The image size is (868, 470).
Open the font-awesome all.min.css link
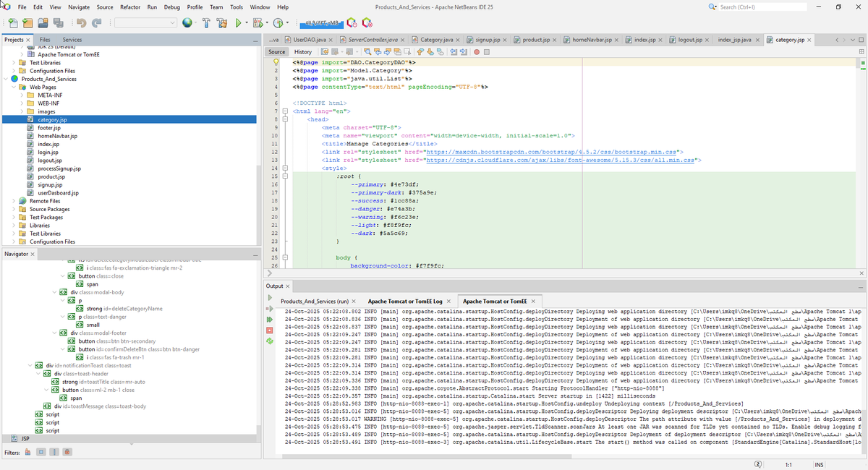click(x=561, y=161)
